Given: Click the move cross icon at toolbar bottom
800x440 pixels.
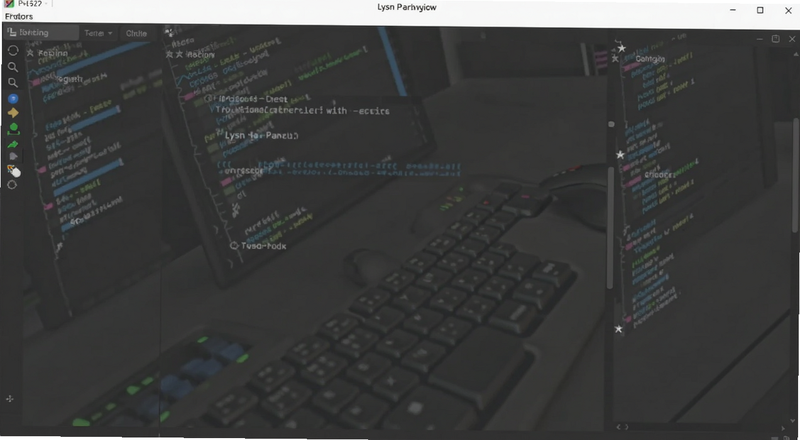Looking at the screenshot, I should click(10, 399).
